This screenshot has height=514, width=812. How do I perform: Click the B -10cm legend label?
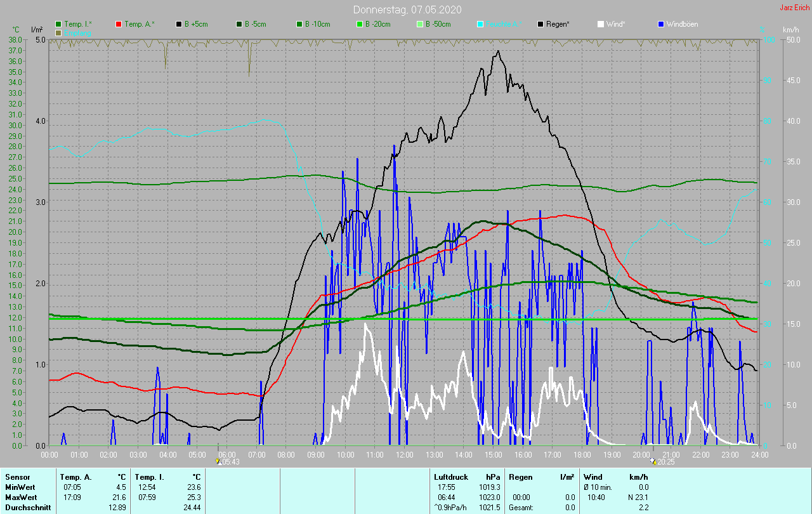tap(317, 24)
